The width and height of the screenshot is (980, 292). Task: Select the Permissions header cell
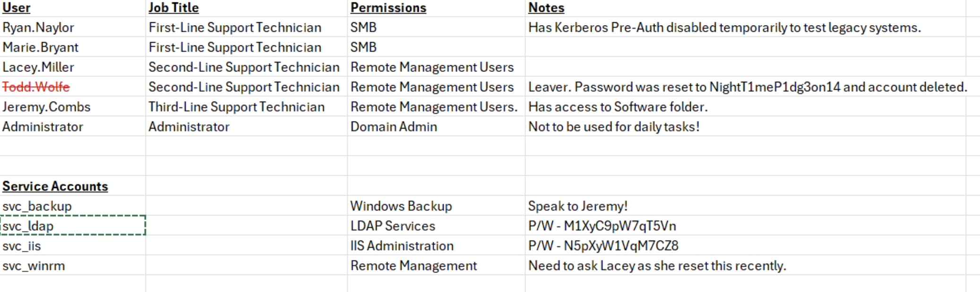(388, 8)
